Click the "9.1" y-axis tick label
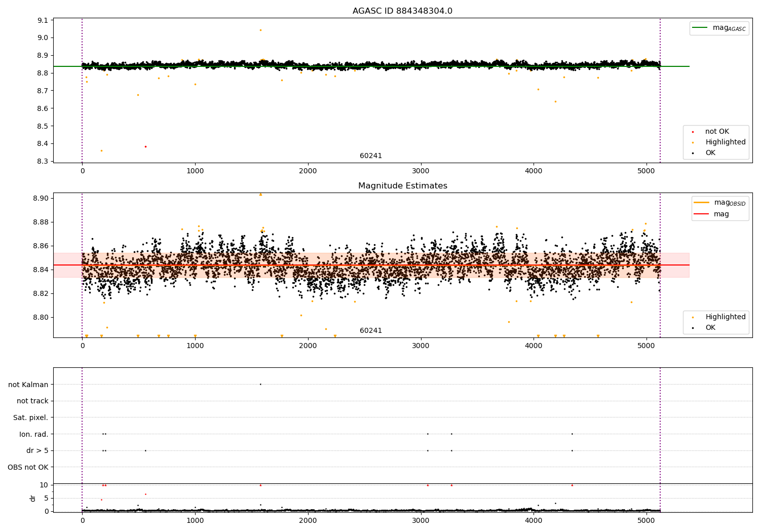 click(43, 20)
